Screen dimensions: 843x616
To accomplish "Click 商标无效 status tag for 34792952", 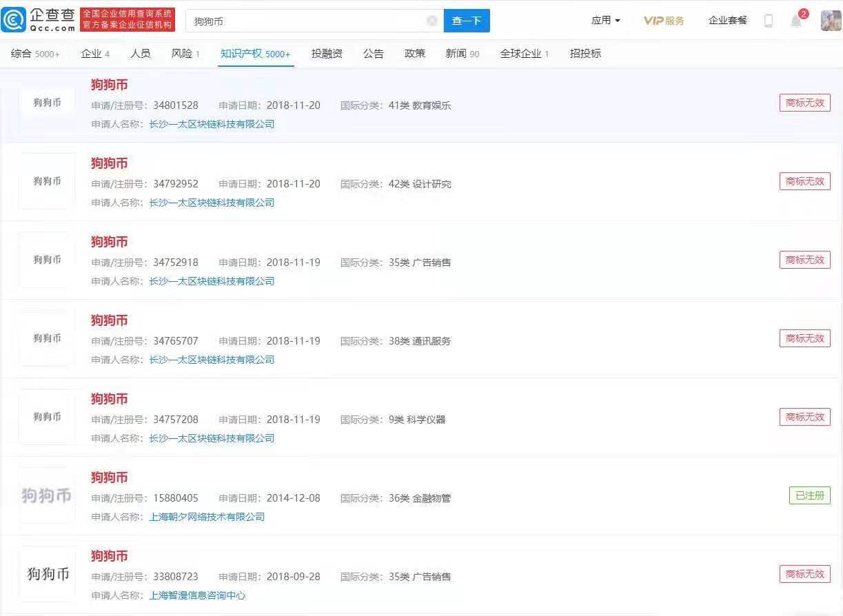I will 805,182.
